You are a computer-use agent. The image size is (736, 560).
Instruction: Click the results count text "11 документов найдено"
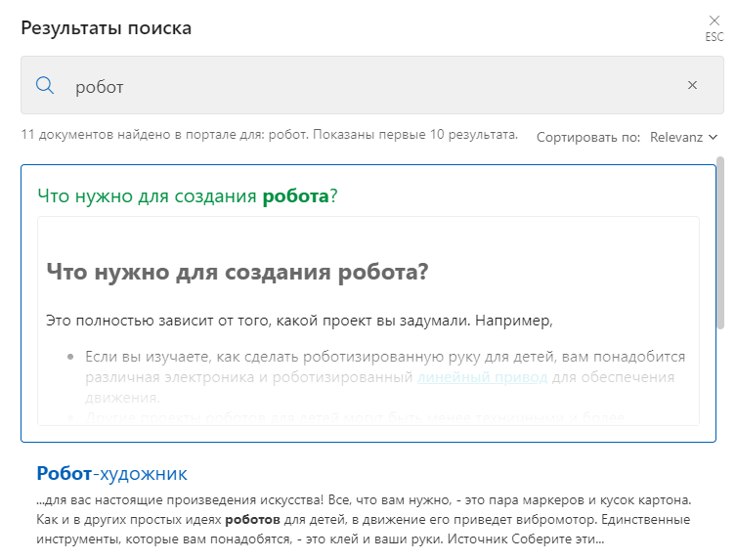[x=96, y=134]
